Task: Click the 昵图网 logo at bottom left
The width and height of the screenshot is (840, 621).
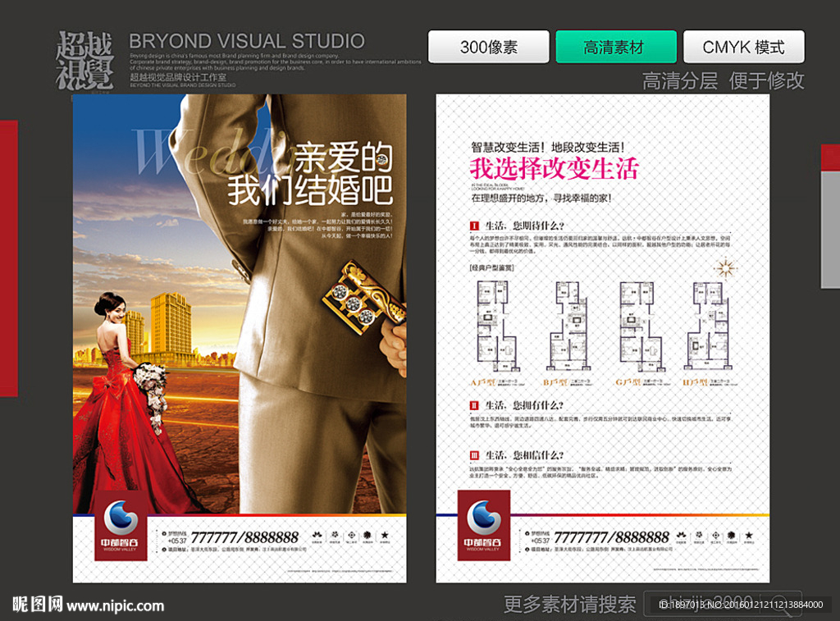Action: pos(38,605)
